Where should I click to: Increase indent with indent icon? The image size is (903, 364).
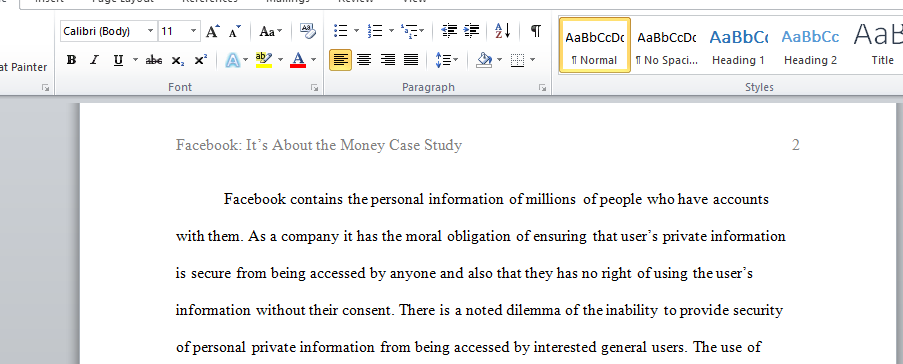tap(471, 31)
